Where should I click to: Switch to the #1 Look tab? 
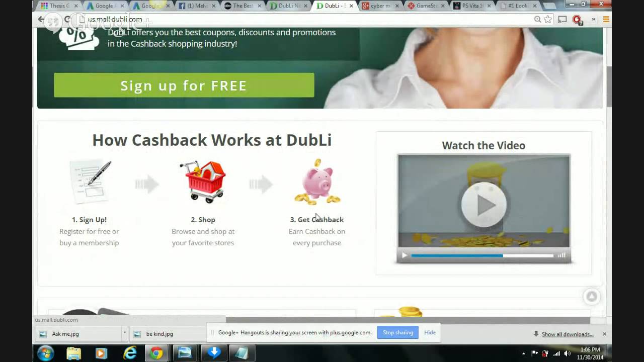point(518,6)
